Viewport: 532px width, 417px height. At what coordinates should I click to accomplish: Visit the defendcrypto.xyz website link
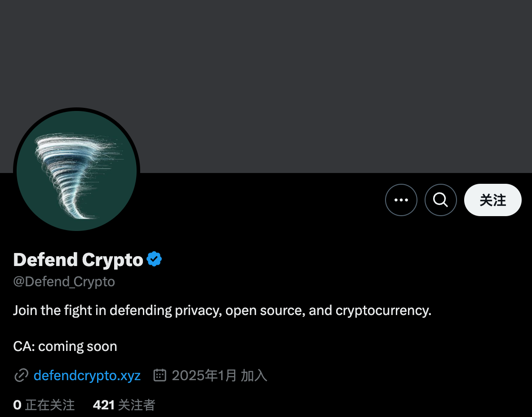pyautogui.click(x=87, y=375)
